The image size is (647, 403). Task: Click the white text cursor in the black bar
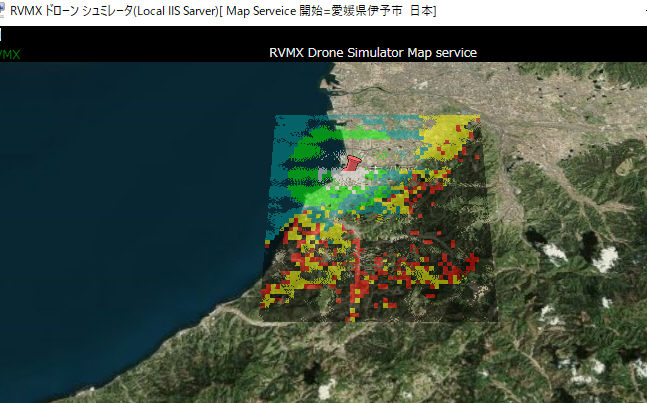coord(2,34)
